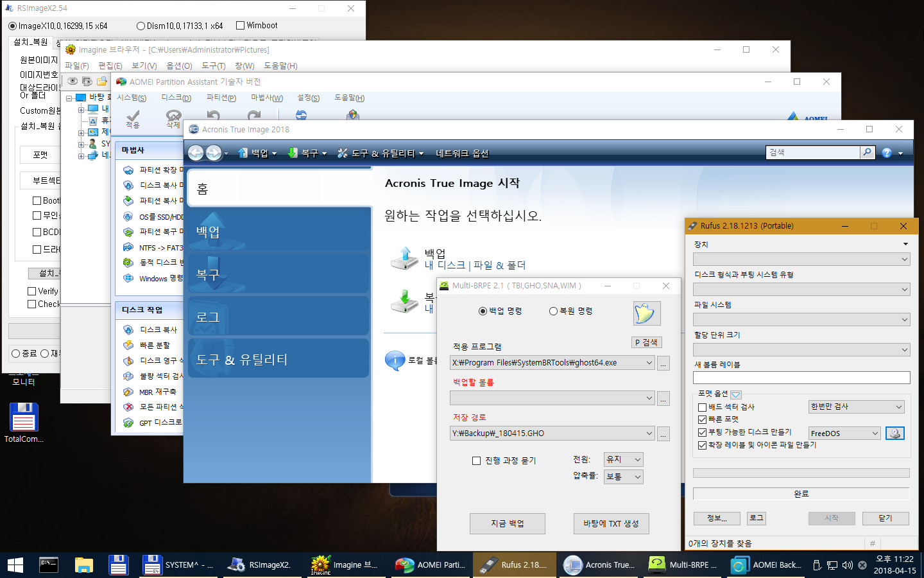Click Rufus 닫기 button
The height and width of the screenshot is (578, 924).
[x=886, y=518]
